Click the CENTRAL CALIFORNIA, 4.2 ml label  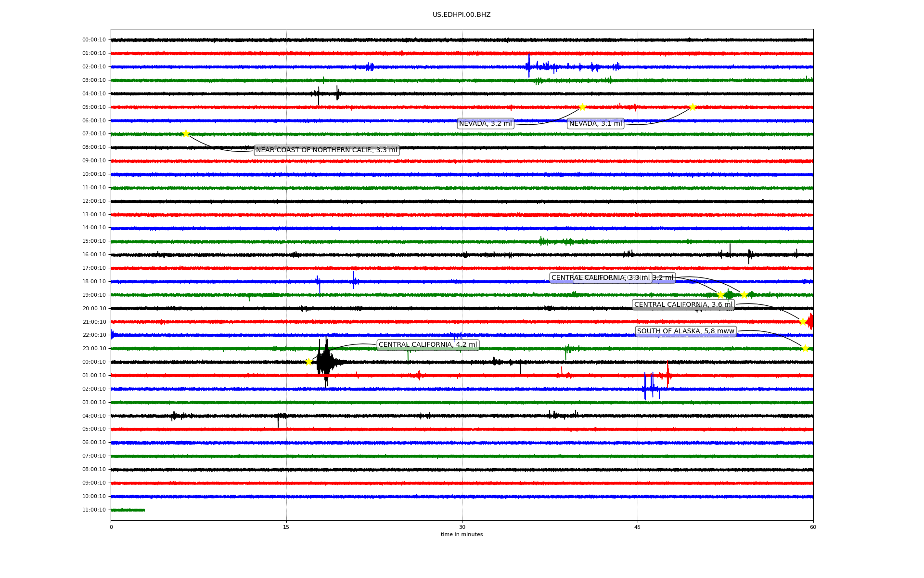coord(427,344)
